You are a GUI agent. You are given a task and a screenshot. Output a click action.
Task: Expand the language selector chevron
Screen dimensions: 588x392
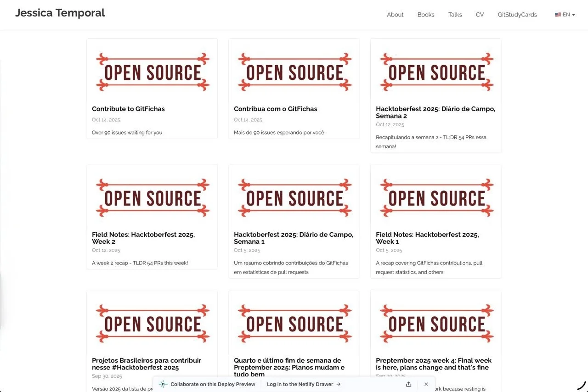point(573,15)
